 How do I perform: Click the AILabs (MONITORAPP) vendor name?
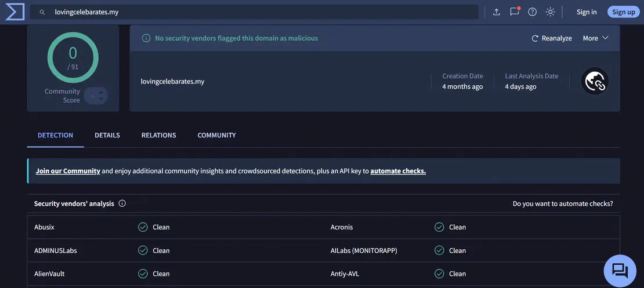coord(364,250)
